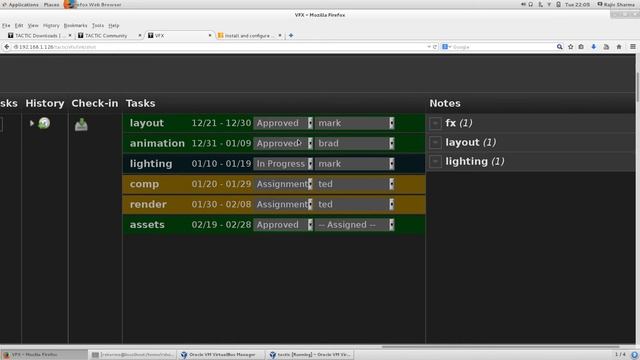Open the History icon in the History column
This screenshot has width=640, height=360.
click(x=44, y=123)
